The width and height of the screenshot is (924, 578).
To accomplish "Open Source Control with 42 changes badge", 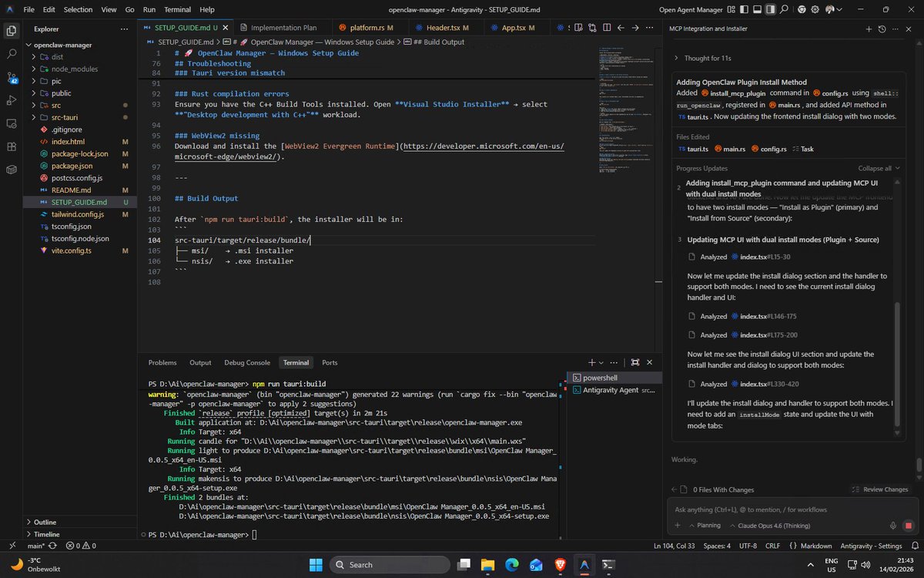I will (12, 78).
